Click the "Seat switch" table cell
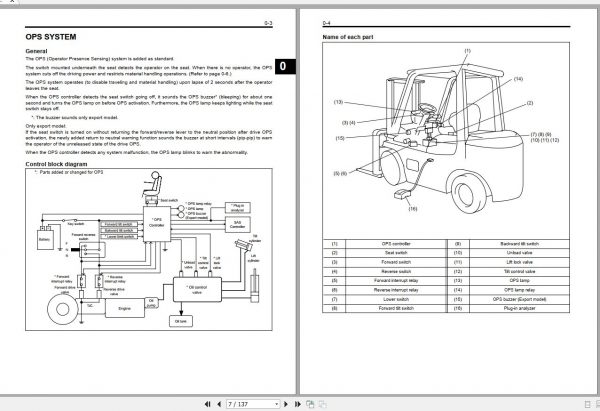This screenshot has height=411, width=600. pos(396,253)
